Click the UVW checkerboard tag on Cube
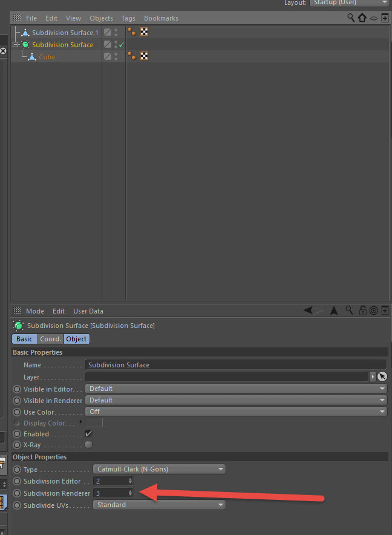This screenshot has width=392, height=535. [x=144, y=56]
